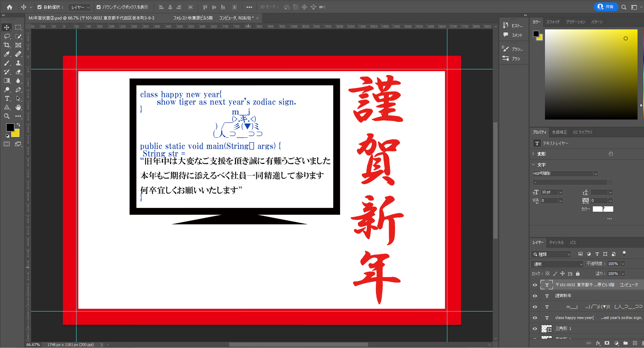The width and height of the screenshot is (644, 348).
Task: Select the Lasso tool
Action: tap(7, 36)
